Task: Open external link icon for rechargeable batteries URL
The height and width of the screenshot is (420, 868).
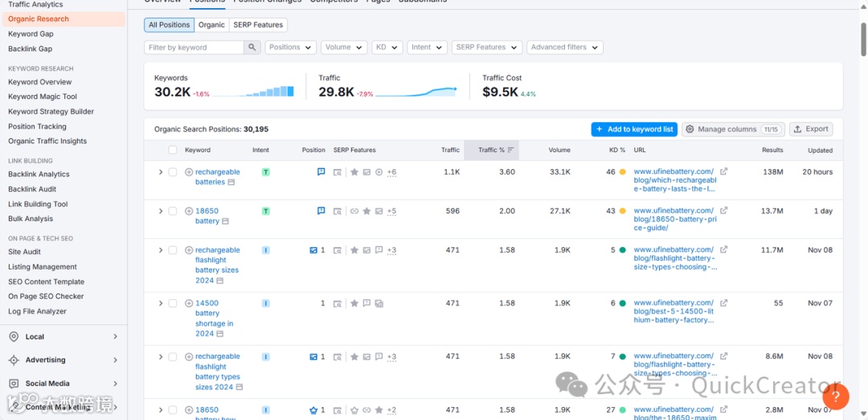Action: pos(723,171)
